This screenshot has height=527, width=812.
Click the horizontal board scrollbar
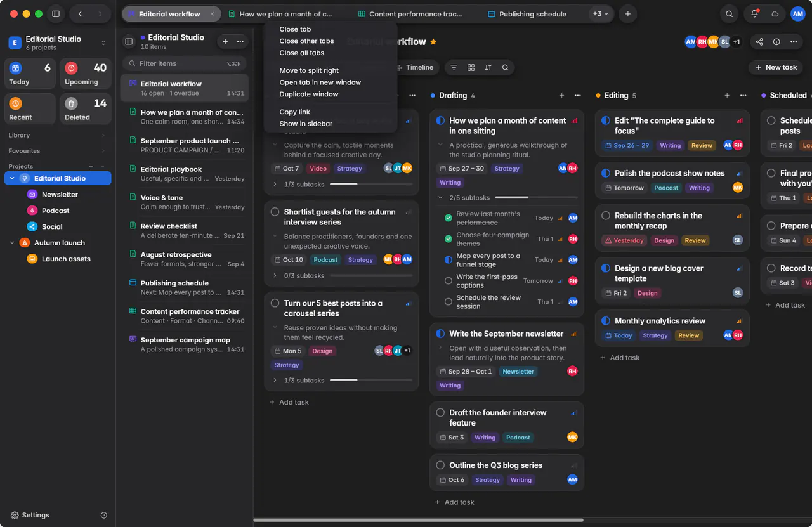[x=419, y=520]
